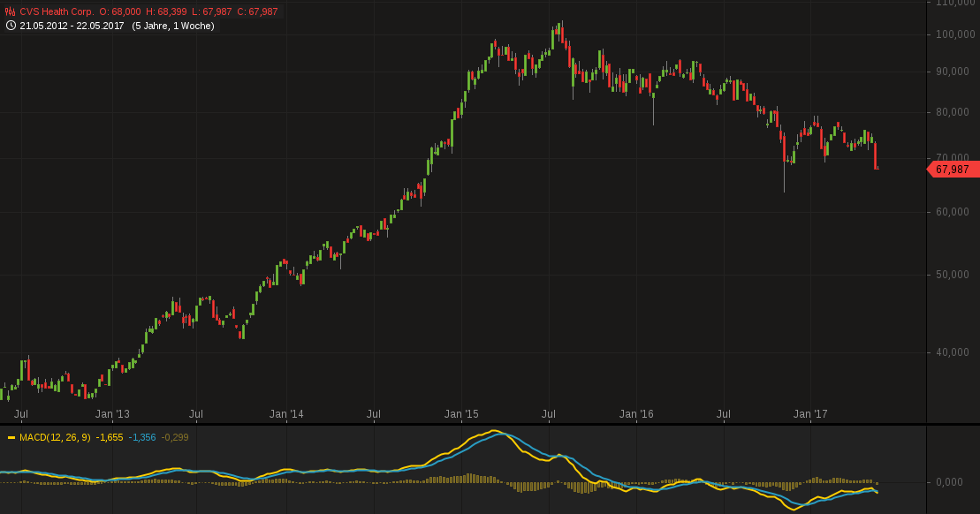Click the closing price C: 67,987

(257, 11)
